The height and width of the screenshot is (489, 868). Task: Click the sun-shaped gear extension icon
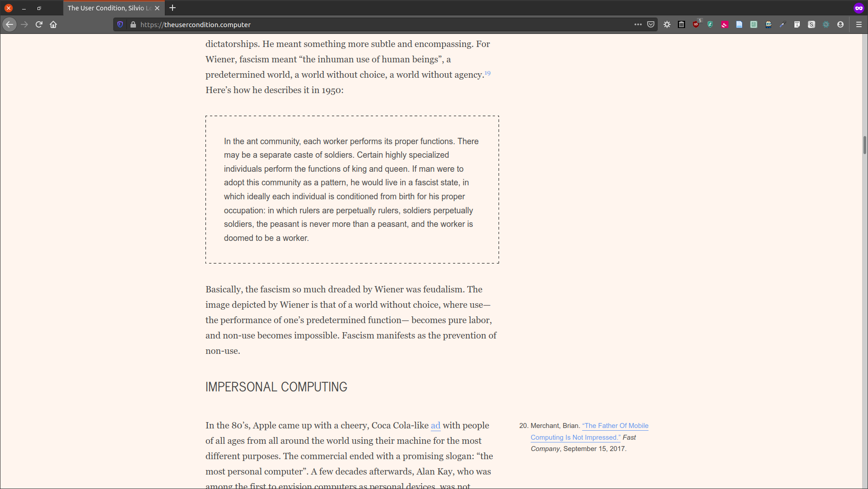667,24
